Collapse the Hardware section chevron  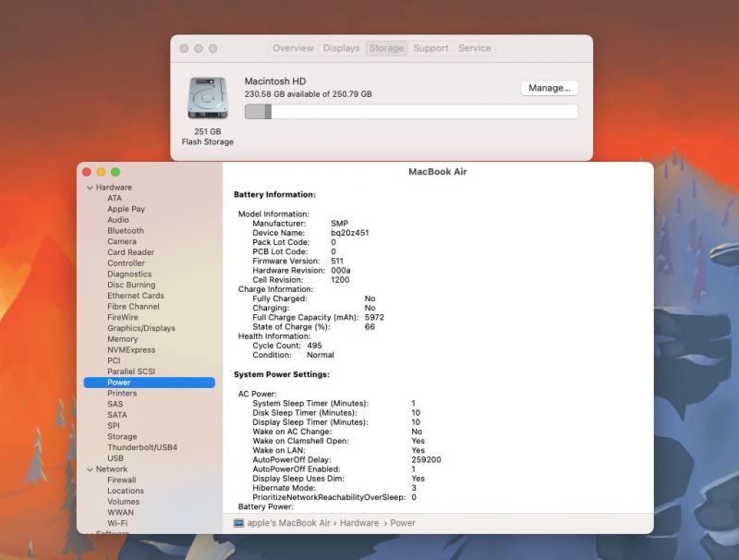click(90, 188)
